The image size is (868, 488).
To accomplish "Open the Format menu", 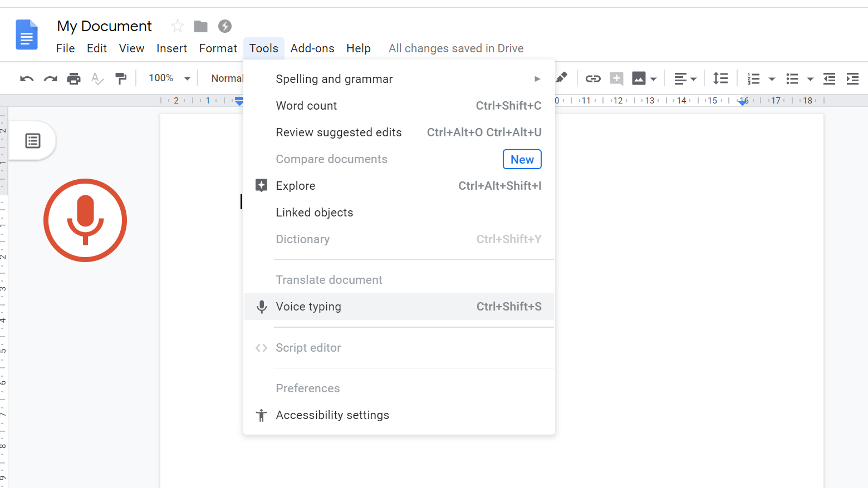I will click(218, 48).
